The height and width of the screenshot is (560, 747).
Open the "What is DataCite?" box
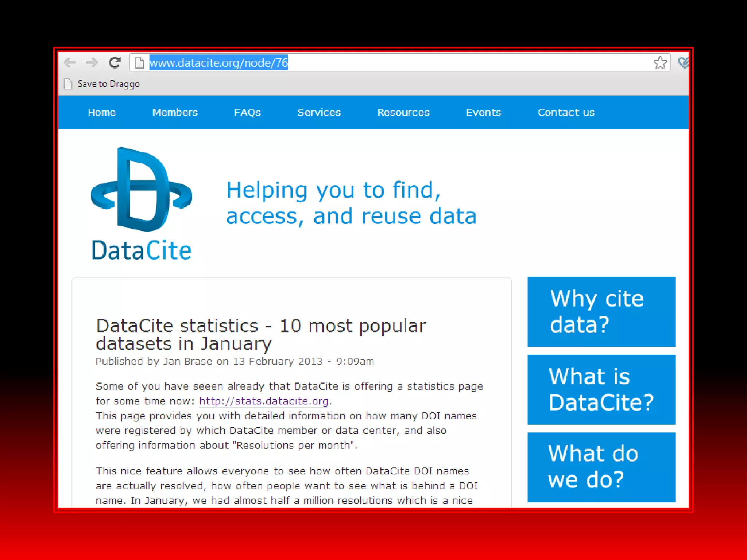point(601,389)
